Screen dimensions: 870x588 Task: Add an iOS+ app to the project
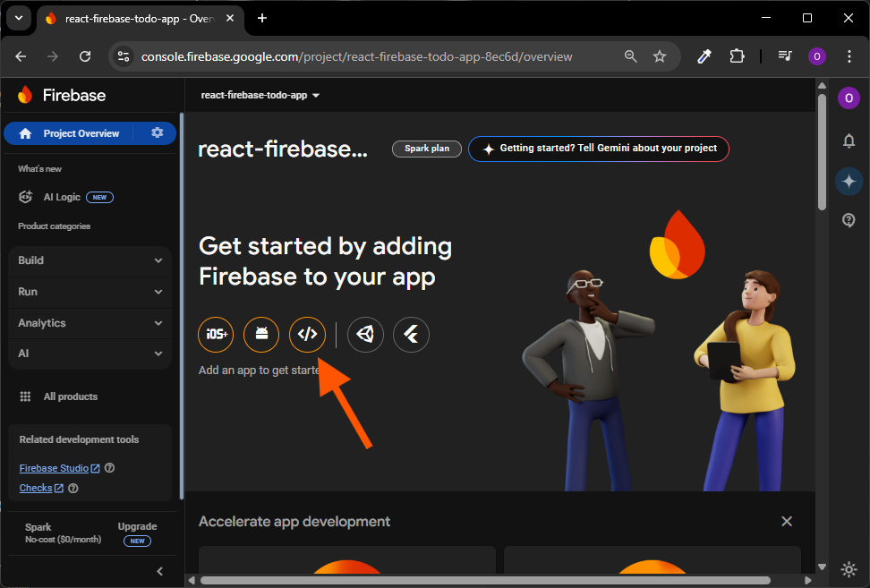point(216,335)
